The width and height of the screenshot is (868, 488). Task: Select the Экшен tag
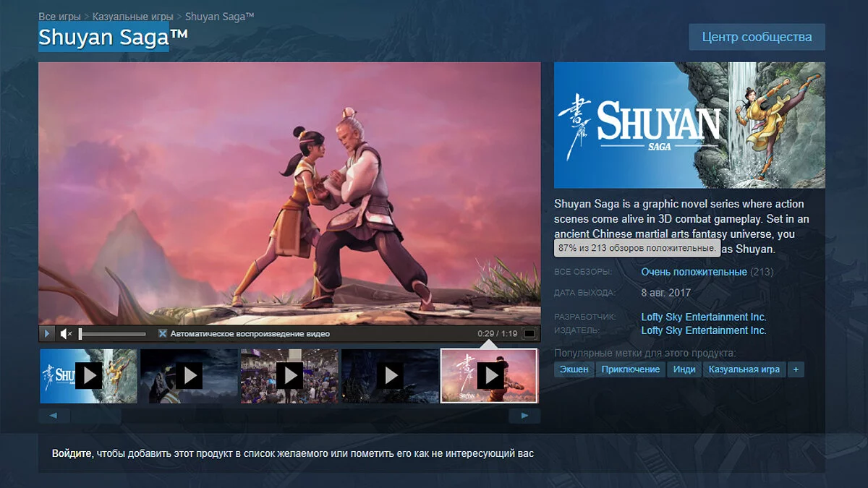pyautogui.click(x=574, y=369)
